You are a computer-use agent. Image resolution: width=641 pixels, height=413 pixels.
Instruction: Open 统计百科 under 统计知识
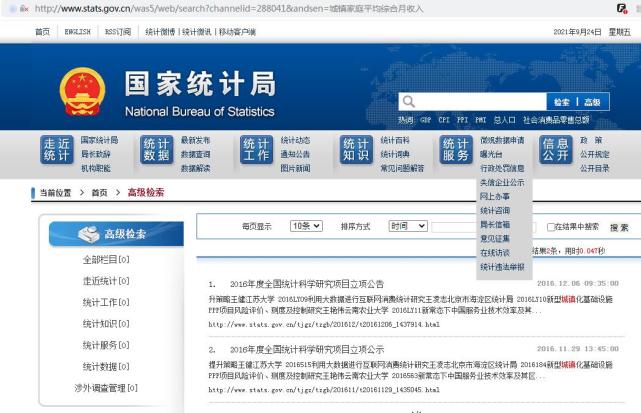395,140
